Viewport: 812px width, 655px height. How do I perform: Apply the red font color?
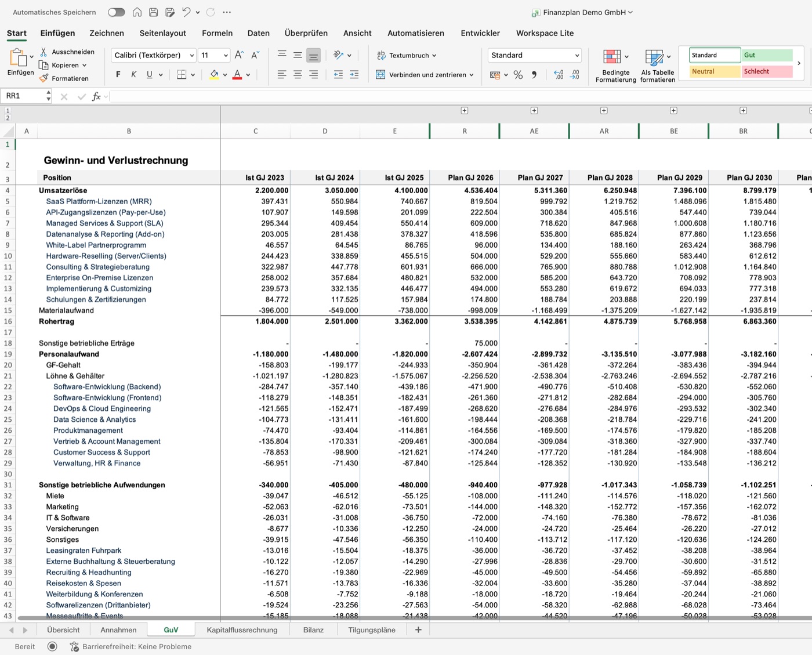[x=237, y=74]
